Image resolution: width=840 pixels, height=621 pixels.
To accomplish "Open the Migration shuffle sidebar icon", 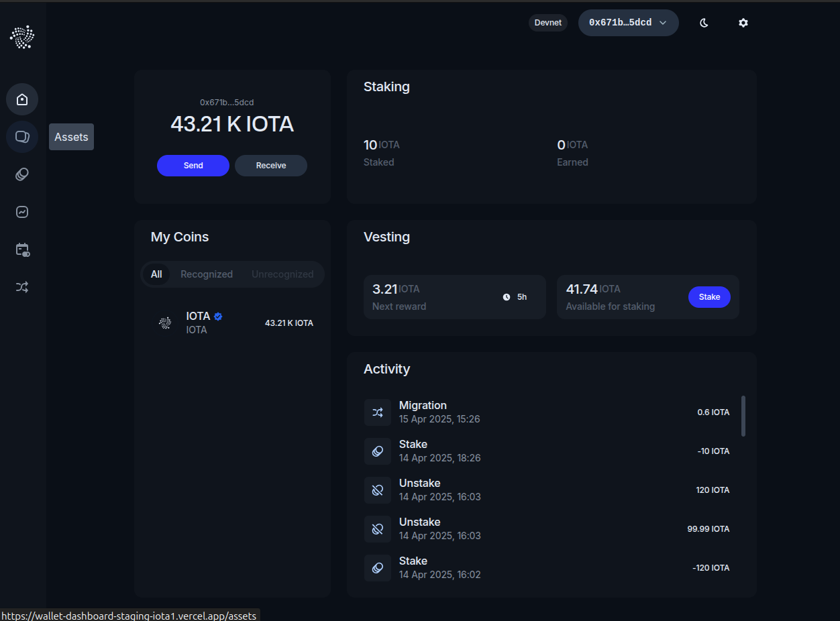I will click(x=22, y=287).
